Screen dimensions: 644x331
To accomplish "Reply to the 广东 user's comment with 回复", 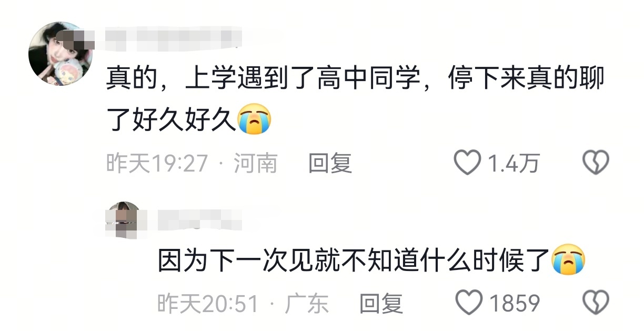I will pos(381,304).
